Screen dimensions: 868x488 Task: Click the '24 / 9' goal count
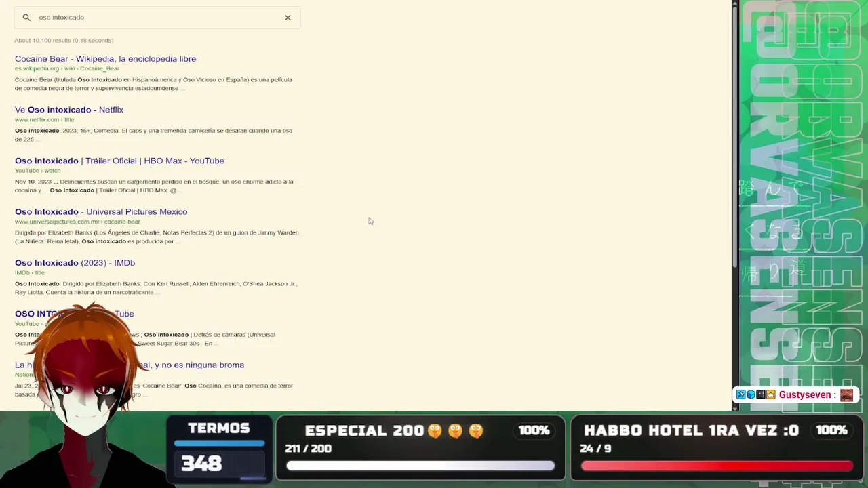[x=595, y=449]
